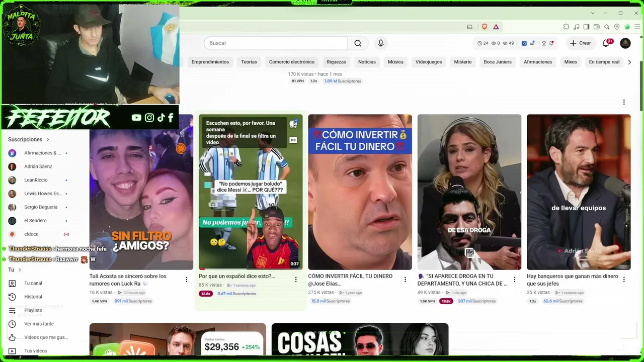Screen dimensions: 644x362
Task: Click the '1,89 M Suscriptores' stat
Action: (x=343, y=81)
